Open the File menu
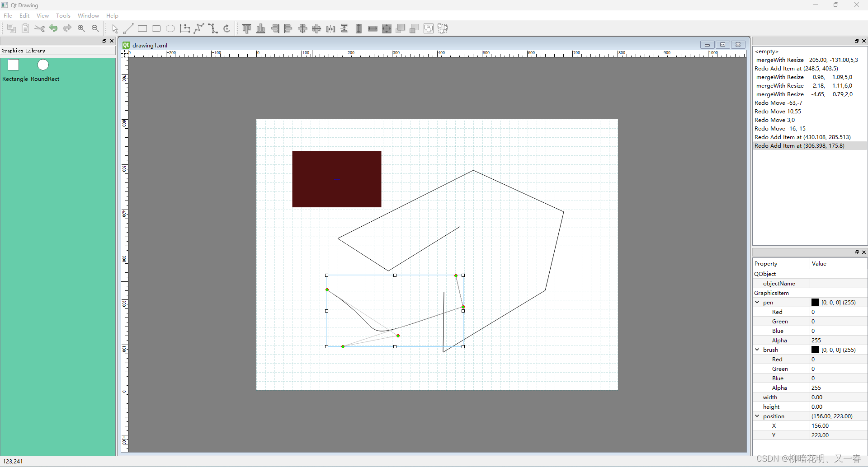Viewport: 868px width, 467px height. (8, 15)
